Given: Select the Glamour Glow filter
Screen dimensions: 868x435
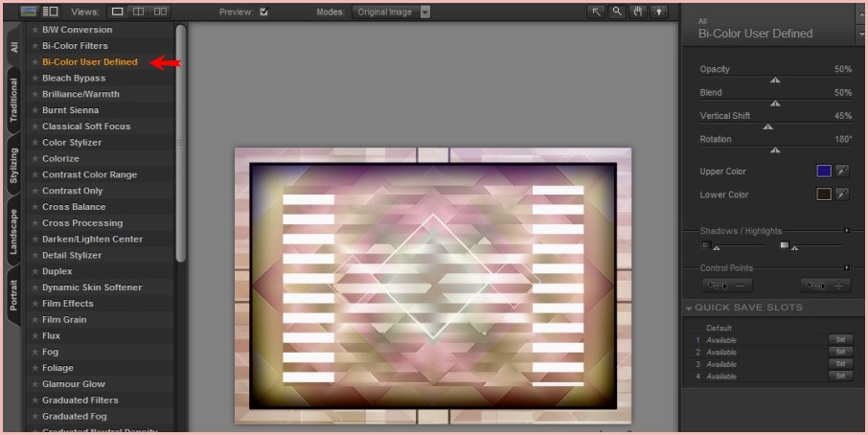Looking at the screenshot, I should pos(74,384).
